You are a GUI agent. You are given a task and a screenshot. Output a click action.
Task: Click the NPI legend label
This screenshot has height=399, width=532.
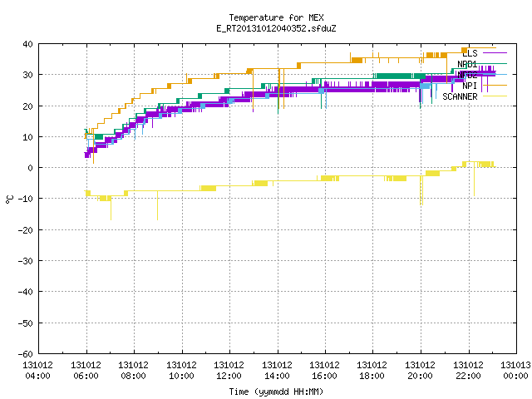coord(470,86)
